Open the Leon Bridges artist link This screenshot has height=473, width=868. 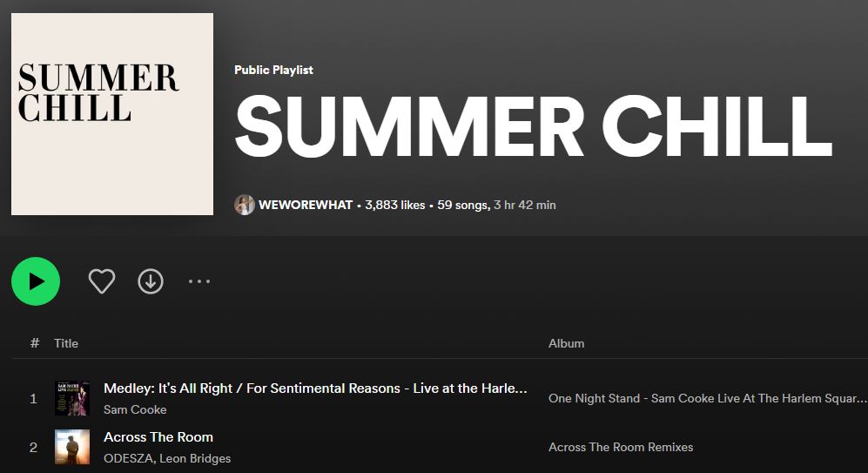click(195, 458)
